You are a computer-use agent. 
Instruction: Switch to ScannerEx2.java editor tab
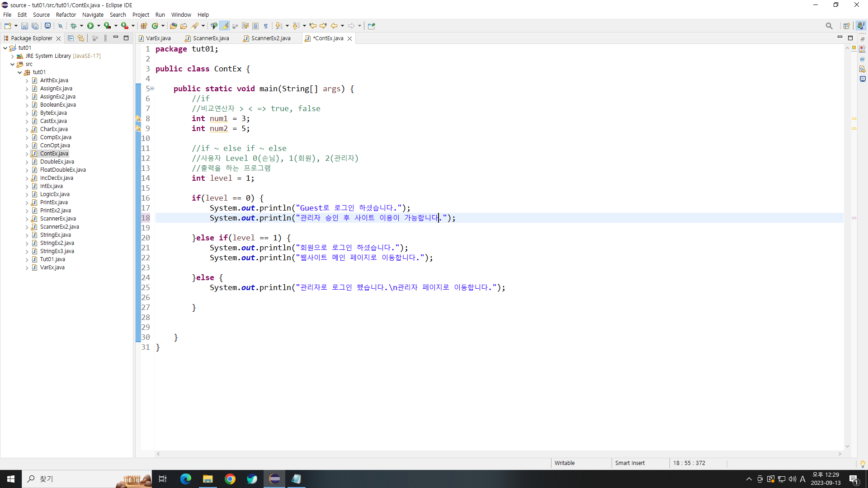click(x=270, y=38)
